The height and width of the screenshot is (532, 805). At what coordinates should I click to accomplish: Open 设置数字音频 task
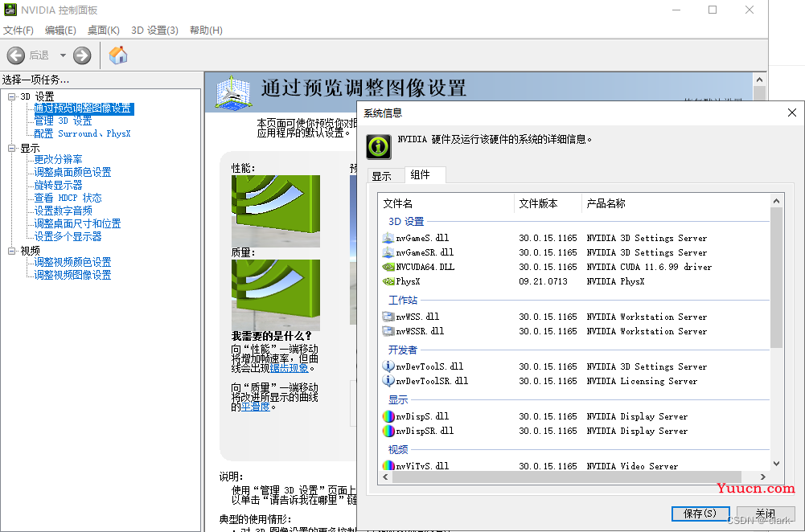[x=64, y=211]
